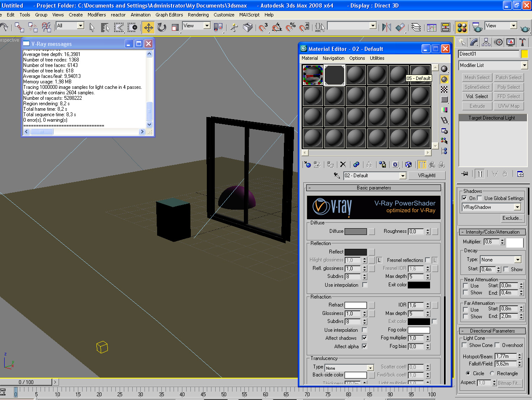Click Reset Map/Mtl X icon
Viewport: 532px width, 400px height.
click(x=343, y=164)
